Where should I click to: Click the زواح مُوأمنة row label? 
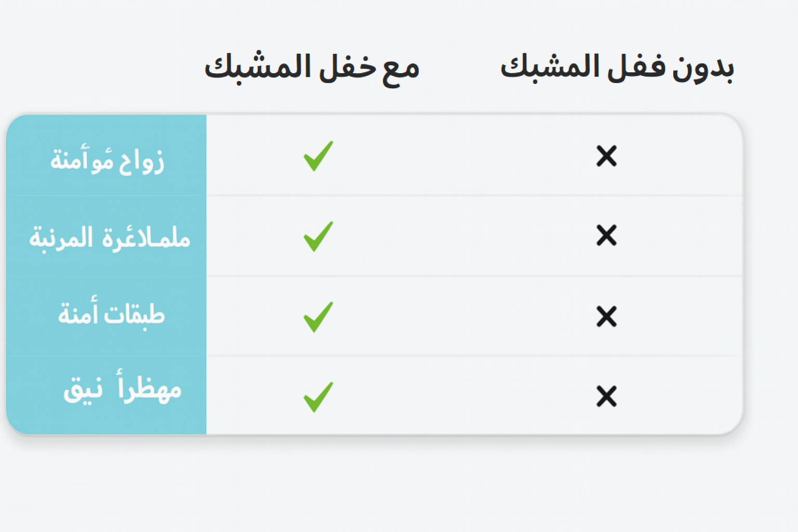point(107,159)
